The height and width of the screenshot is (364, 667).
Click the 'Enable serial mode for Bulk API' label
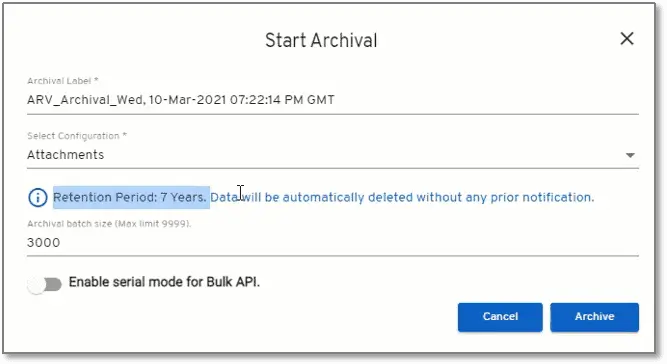point(164,282)
